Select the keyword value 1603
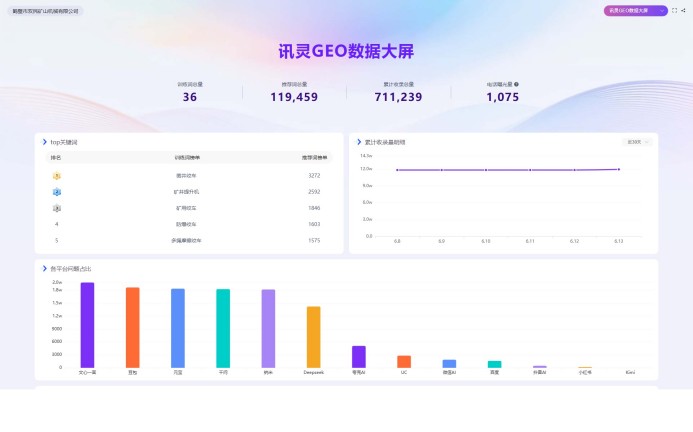 point(314,224)
